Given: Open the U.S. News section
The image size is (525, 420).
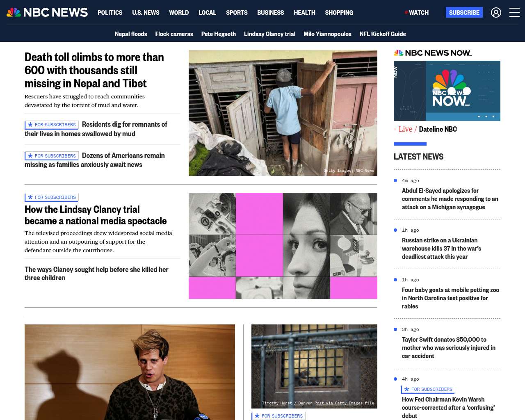Looking at the screenshot, I should (146, 12).
